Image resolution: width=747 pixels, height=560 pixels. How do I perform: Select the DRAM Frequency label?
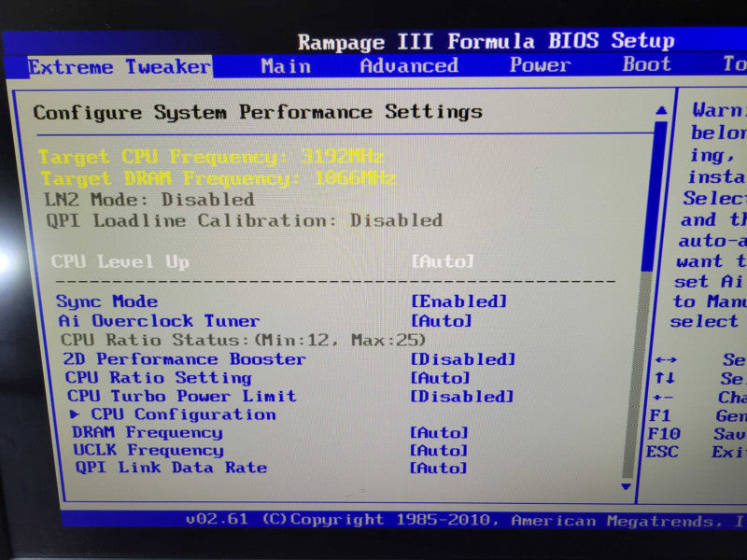point(148,432)
